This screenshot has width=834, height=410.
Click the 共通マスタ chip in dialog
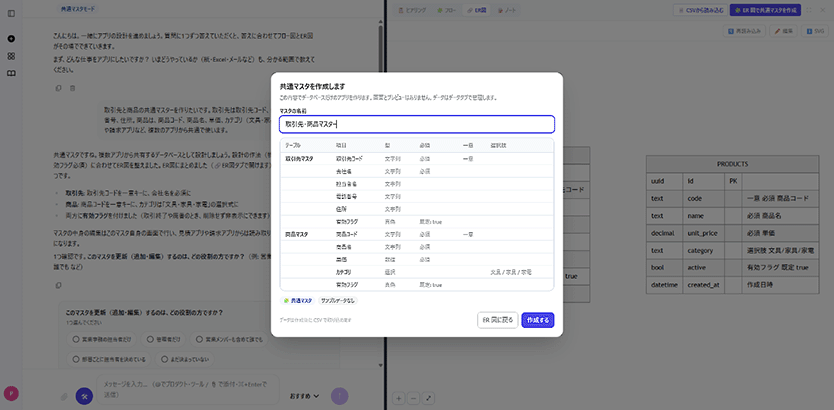298,300
